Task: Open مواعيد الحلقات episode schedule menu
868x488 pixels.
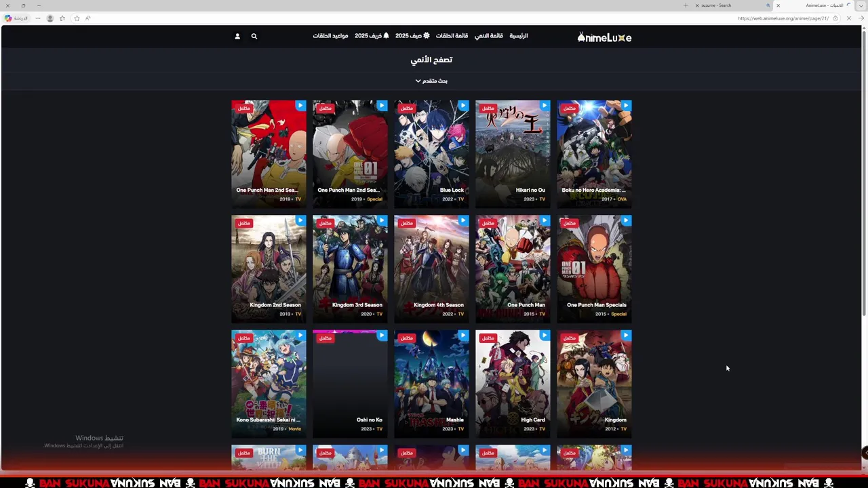Action: (330, 36)
